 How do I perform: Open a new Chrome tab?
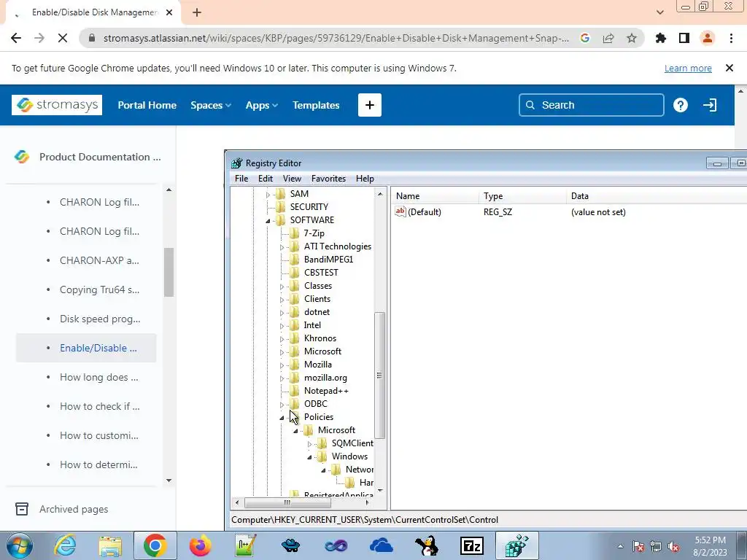click(x=197, y=12)
